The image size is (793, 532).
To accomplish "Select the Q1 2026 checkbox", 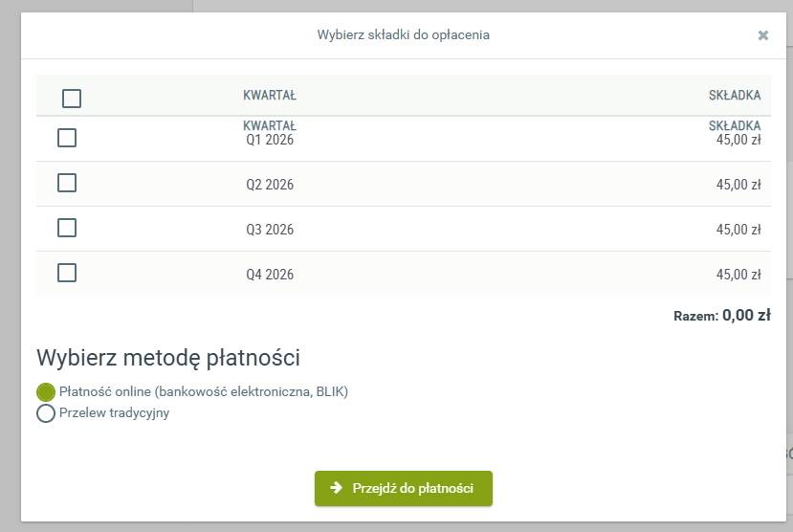I will click(x=67, y=138).
